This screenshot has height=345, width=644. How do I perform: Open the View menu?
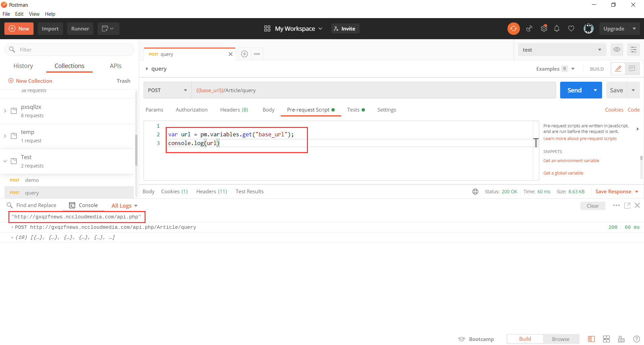coord(34,14)
